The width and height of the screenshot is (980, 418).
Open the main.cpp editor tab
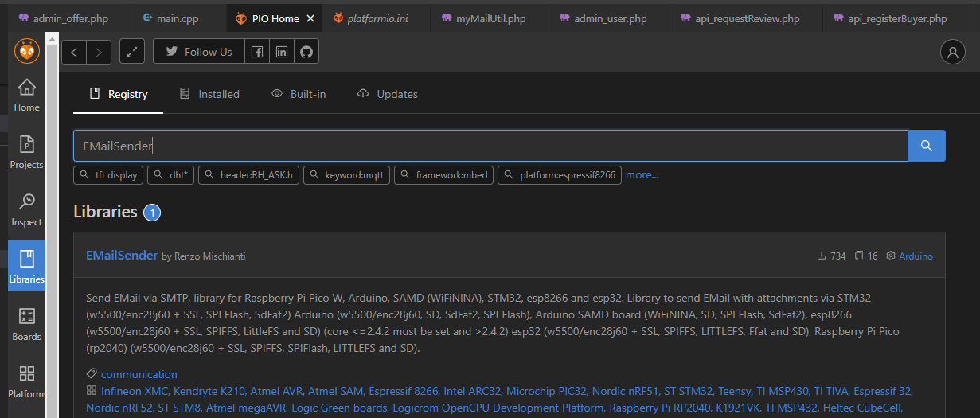pos(170,18)
